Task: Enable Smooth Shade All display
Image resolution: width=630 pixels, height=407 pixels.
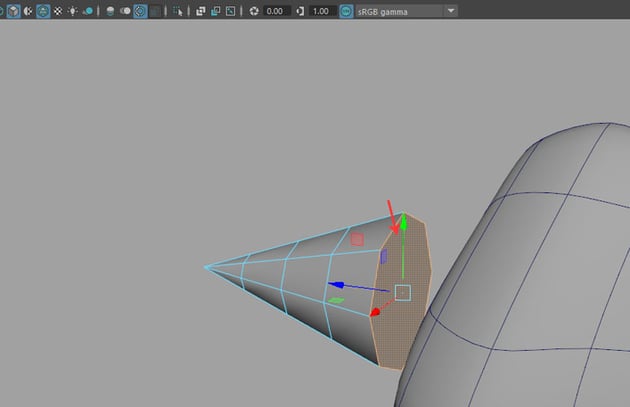Action: click(13, 11)
